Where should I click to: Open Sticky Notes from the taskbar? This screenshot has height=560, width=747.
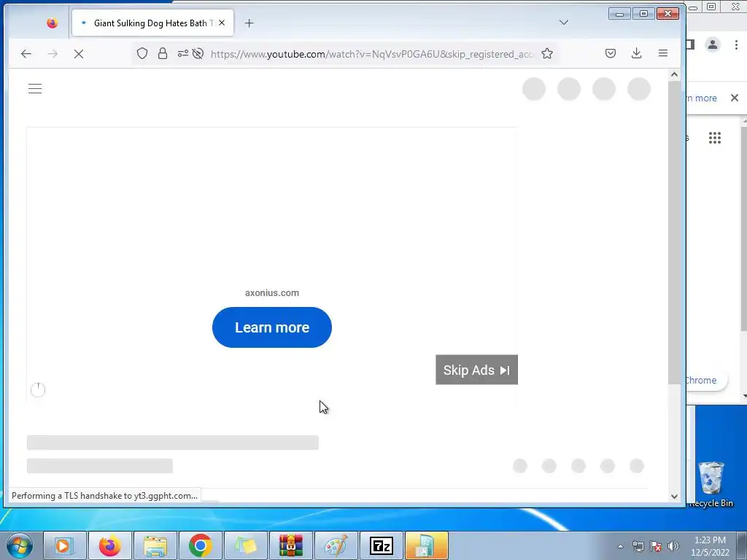click(245, 545)
